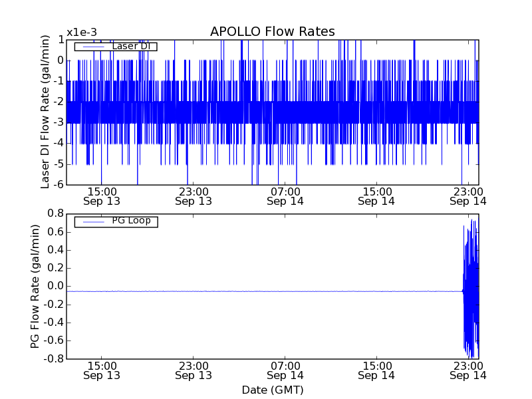Screen dimensions: 532x399
Task: Click 07:00 Sep 14 tick under the top plot
Action: click(x=285, y=196)
